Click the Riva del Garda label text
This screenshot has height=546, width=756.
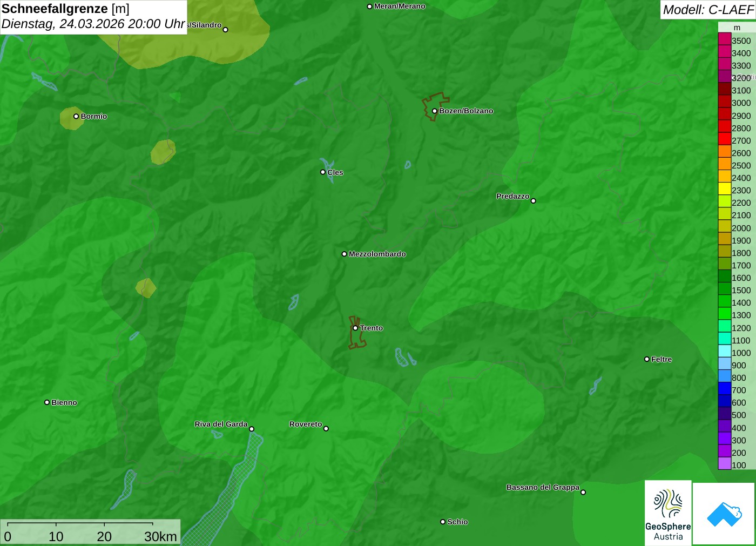[x=221, y=424]
